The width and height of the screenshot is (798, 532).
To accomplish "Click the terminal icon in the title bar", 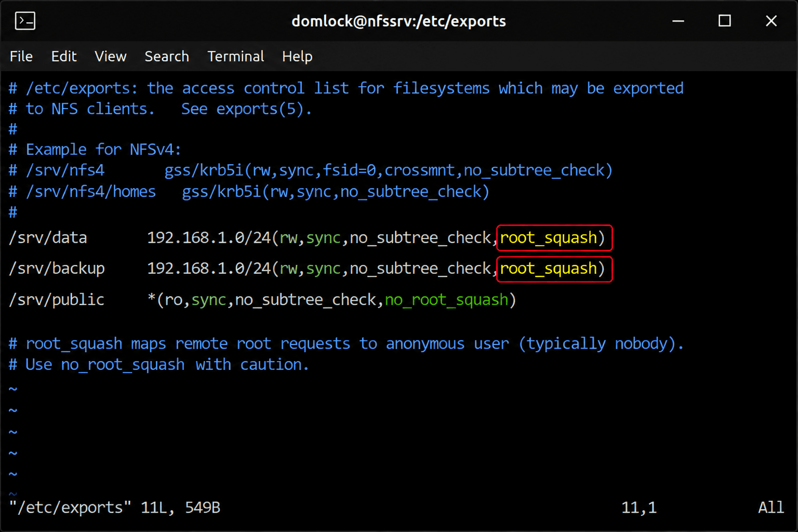I will pos(25,21).
